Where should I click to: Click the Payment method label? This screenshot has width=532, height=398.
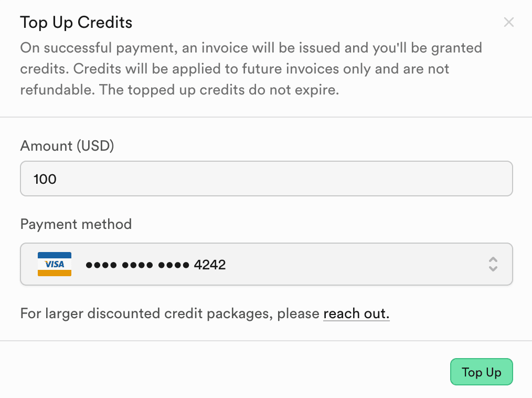76,224
